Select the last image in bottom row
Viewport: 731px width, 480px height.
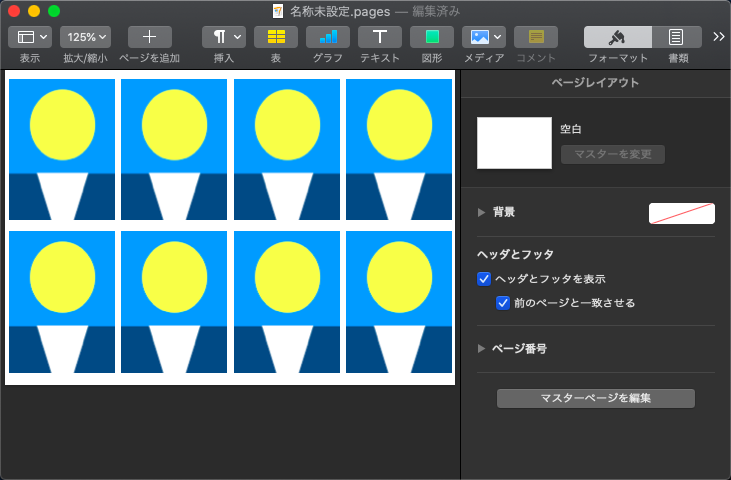click(x=399, y=302)
